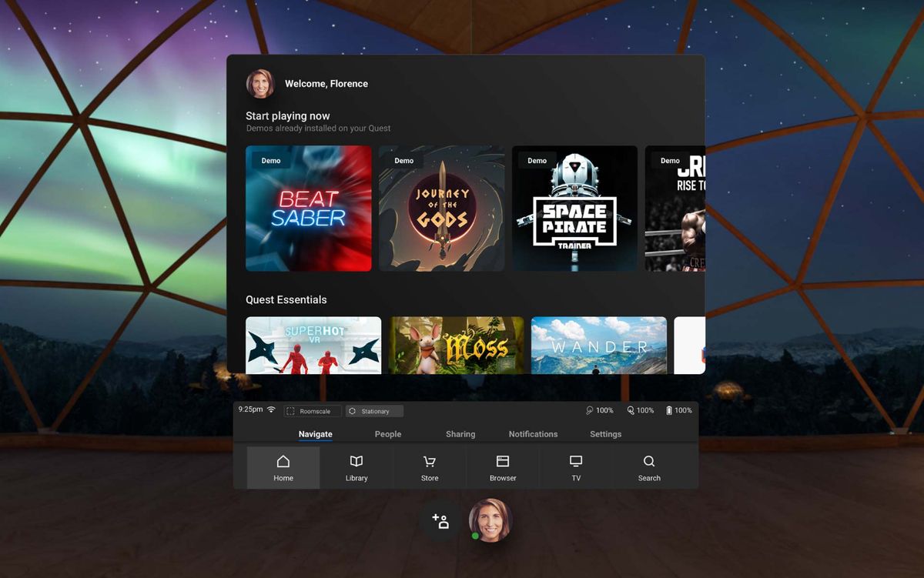Select the Beat Saber demo tile
Viewport: 924px width, 578px height.
[x=308, y=208]
